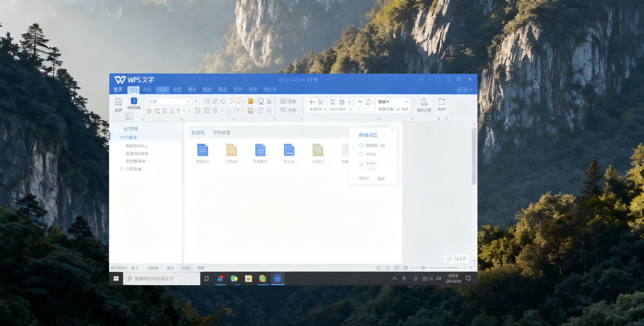Click the orange filled square icon in ribbon
Viewport: 644px width, 326px height.
click(x=250, y=101)
